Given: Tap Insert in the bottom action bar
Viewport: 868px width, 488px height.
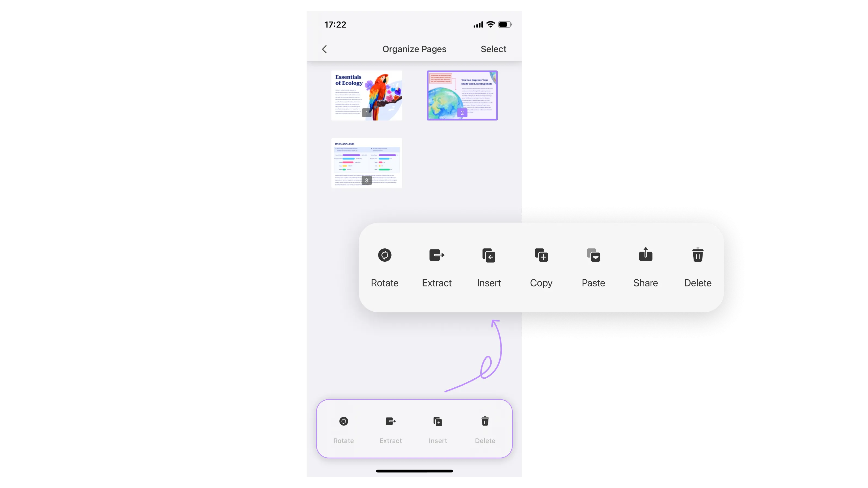Looking at the screenshot, I should (438, 428).
